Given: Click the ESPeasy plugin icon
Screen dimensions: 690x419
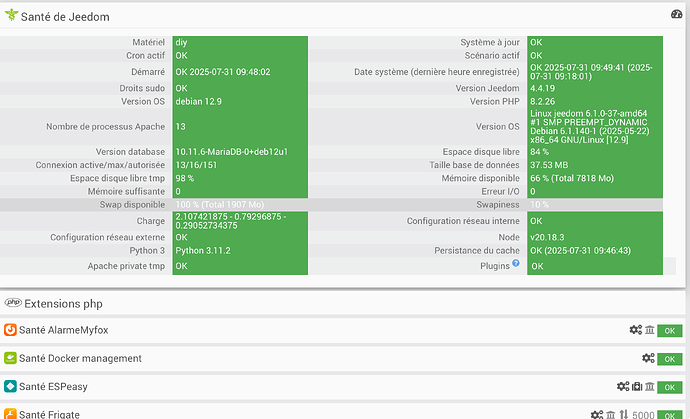Looking at the screenshot, I should (10, 386).
